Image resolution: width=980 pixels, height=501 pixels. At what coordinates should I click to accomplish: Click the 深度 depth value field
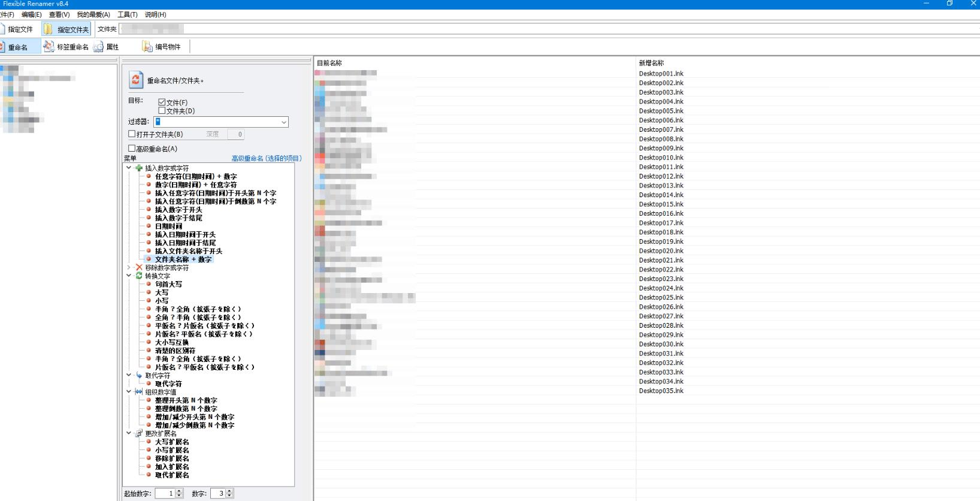236,134
